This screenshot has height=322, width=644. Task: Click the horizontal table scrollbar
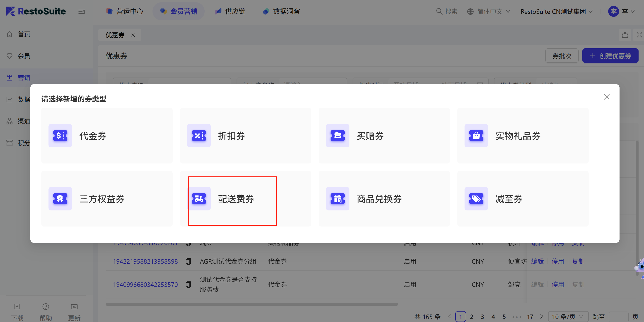click(x=252, y=304)
